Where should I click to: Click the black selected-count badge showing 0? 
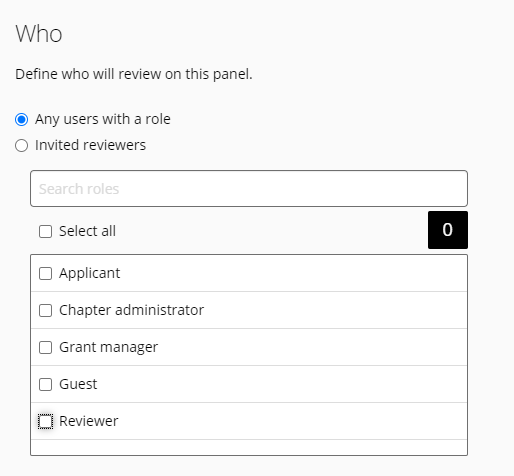448,230
